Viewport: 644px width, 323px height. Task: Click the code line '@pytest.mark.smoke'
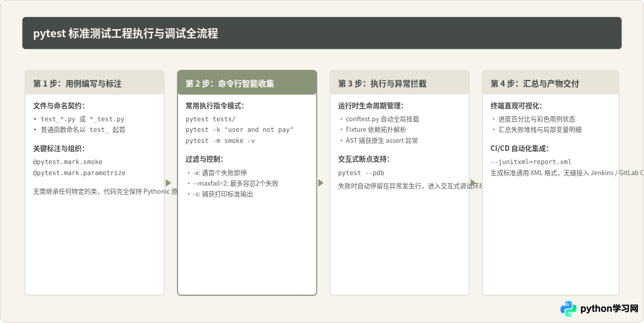pyautogui.click(x=68, y=162)
